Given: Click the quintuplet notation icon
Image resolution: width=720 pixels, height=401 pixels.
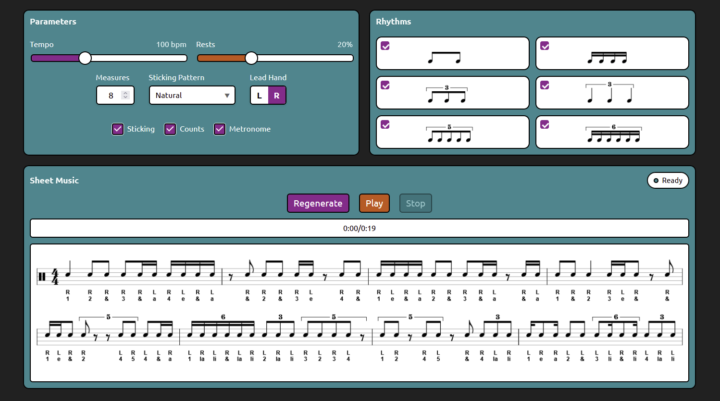Looking at the screenshot, I should coord(449,133).
